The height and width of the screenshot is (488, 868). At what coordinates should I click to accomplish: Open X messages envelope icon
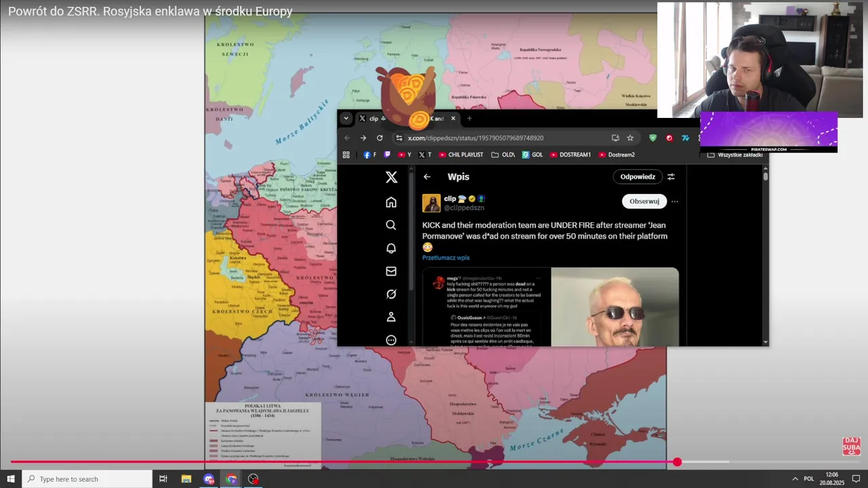click(x=391, y=271)
